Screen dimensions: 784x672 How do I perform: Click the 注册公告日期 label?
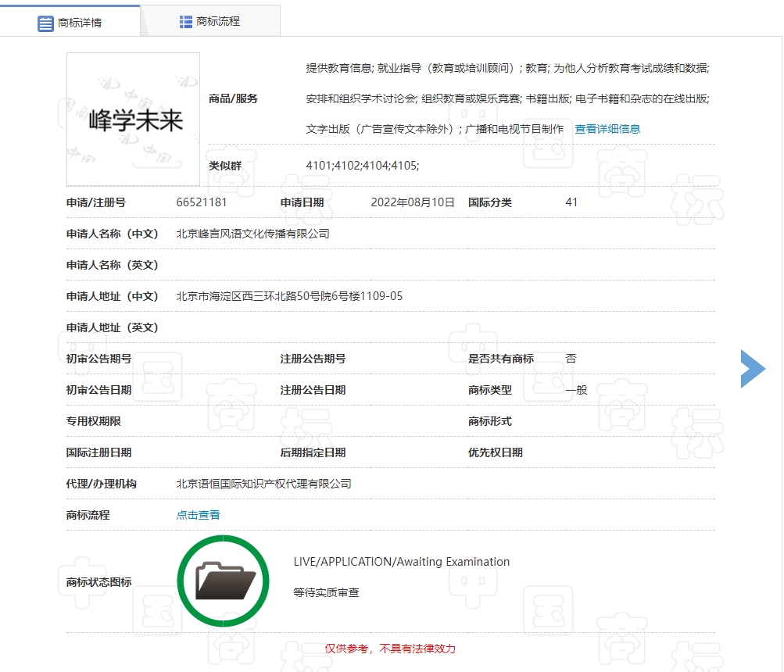313,390
